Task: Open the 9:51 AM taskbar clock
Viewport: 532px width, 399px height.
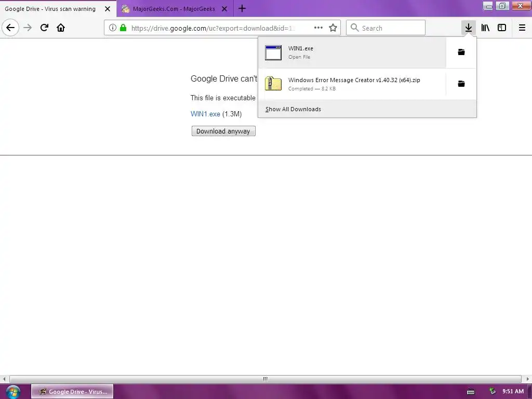Action: point(513,392)
